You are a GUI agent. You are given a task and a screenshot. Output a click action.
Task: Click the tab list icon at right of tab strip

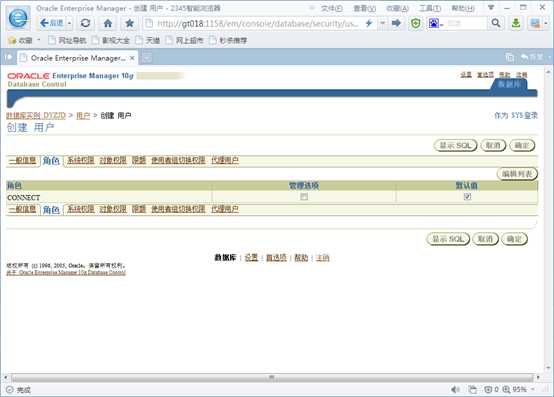509,57
